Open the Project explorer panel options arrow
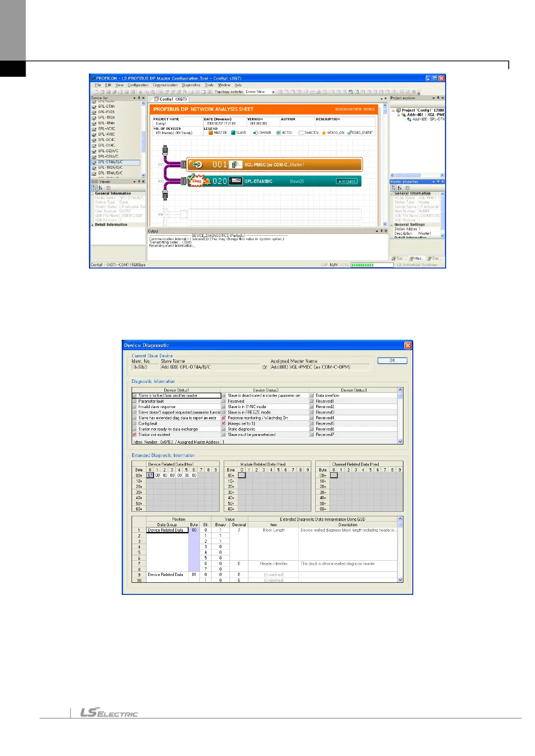 click(x=433, y=98)
